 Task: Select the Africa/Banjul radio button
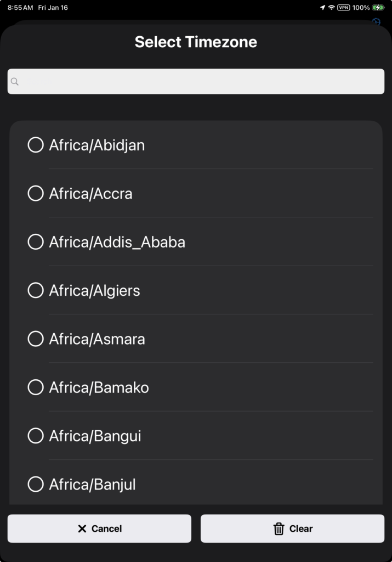pyautogui.click(x=36, y=484)
